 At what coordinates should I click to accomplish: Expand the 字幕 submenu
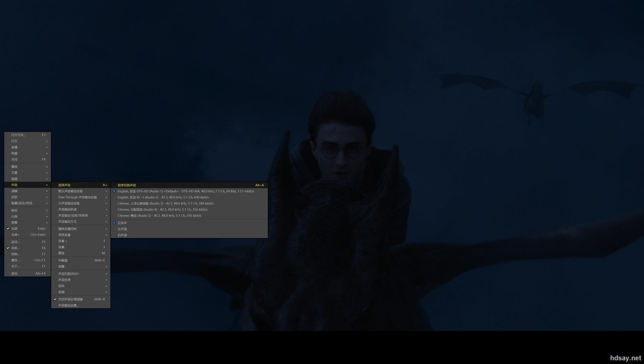[x=28, y=173]
